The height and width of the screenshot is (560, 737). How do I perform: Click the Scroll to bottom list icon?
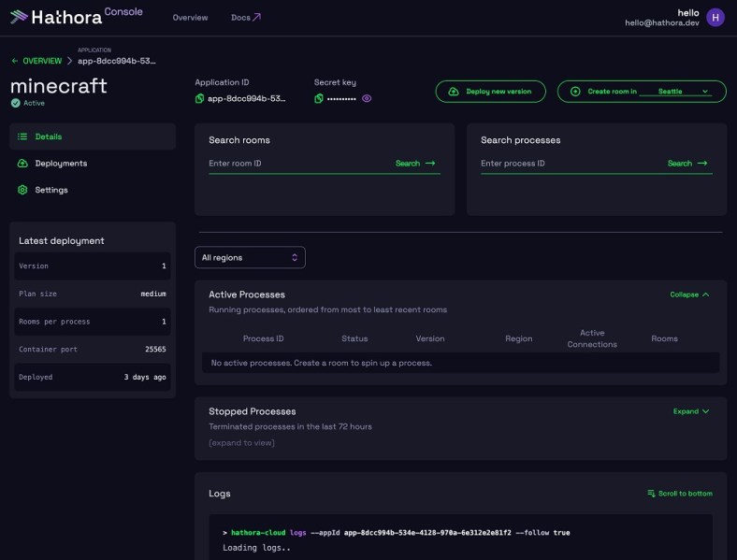[651, 494]
